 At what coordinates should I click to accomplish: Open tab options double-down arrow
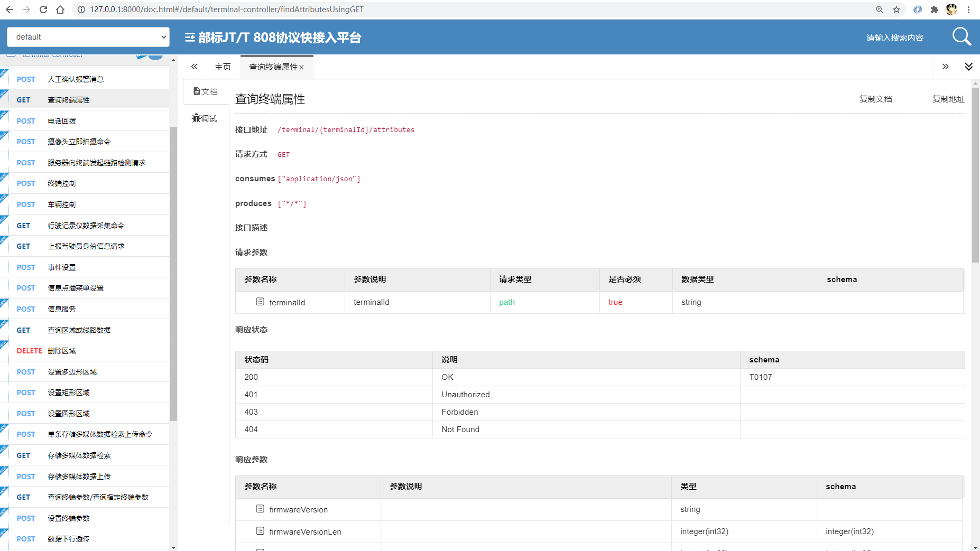pyautogui.click(x=968, y=67)
